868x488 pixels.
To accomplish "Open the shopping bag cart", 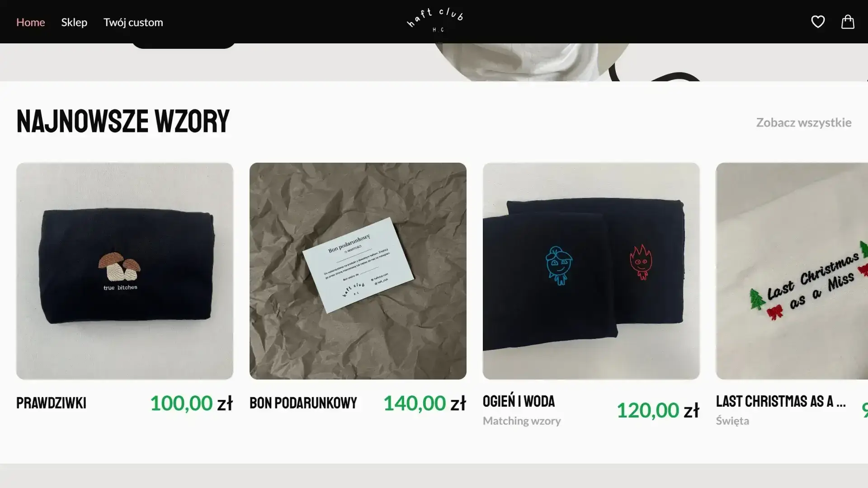I will click(x=848, y=22).
